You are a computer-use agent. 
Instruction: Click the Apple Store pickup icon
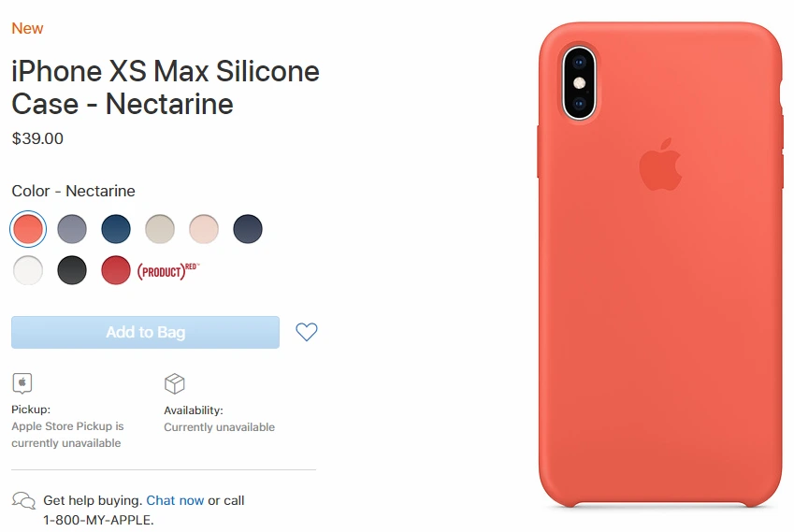click(x=22, y=383)
